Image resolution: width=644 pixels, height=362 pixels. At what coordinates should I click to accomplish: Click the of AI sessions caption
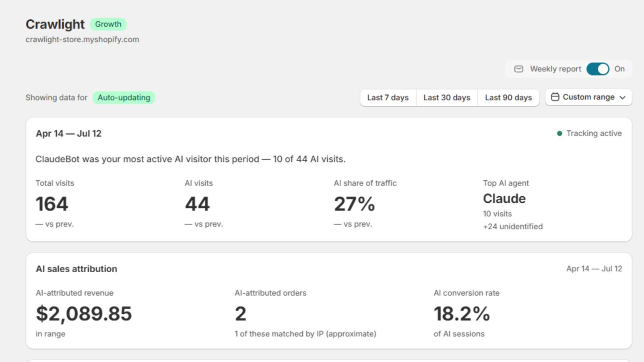pos(459,334)
